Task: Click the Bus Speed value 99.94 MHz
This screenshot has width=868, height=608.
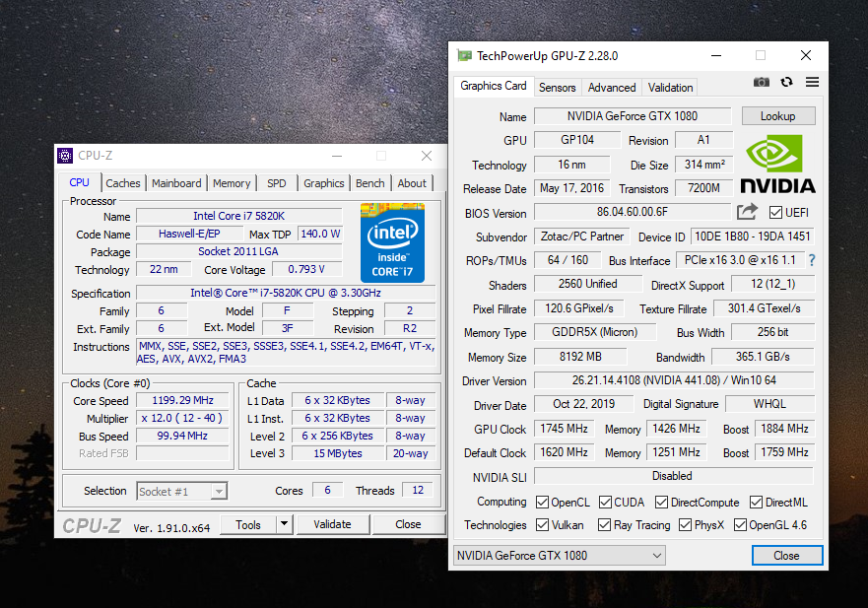Action: pyautogui.click(x=182, y=436)
